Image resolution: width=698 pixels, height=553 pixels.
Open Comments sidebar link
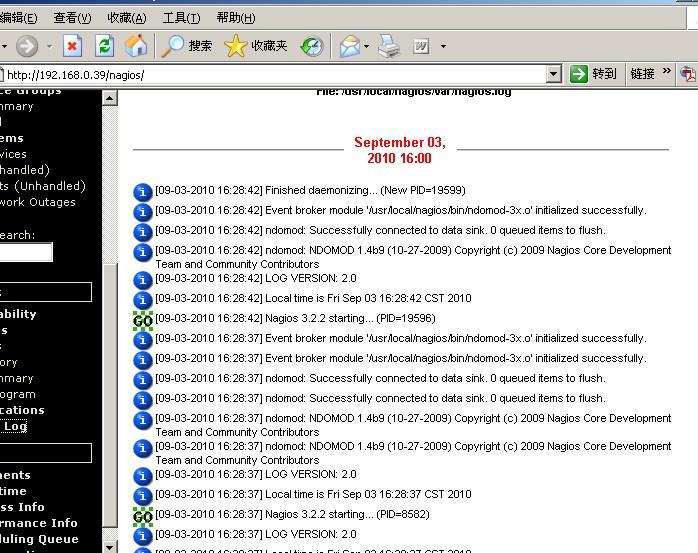click(x=15, y=475)
